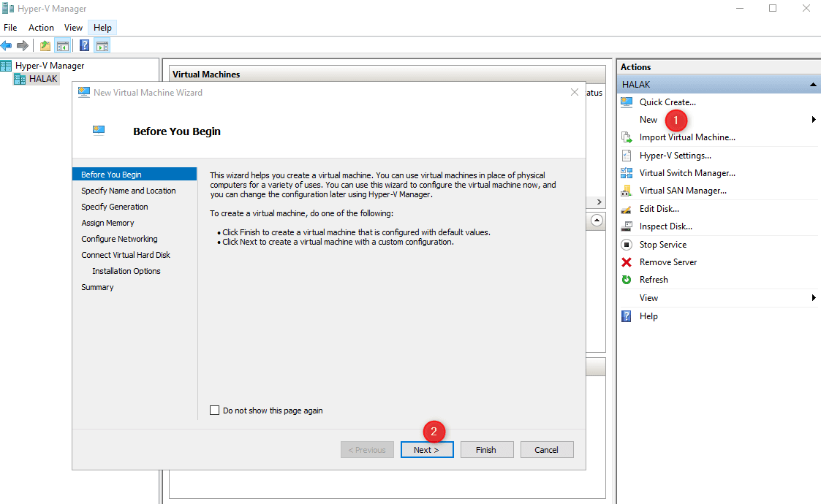The width and height of the screenshot is (821, 504).
Task: Check Do not show this page again
Action: point(215,411)
